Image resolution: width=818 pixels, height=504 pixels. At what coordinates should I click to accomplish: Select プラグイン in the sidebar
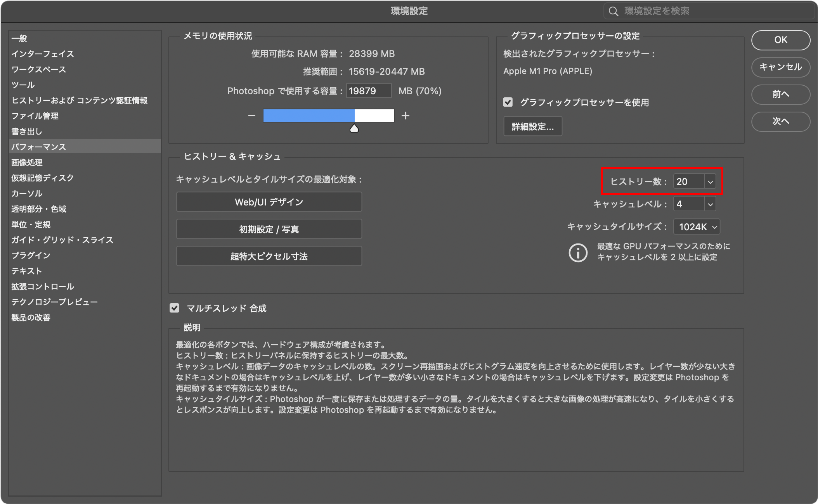tap(85, 255)
